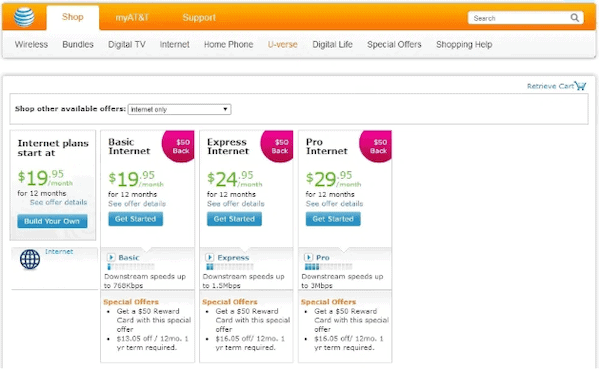Open See offer details under Pro Internet
This screenshot has height=370, width=600.
(334, 204)
